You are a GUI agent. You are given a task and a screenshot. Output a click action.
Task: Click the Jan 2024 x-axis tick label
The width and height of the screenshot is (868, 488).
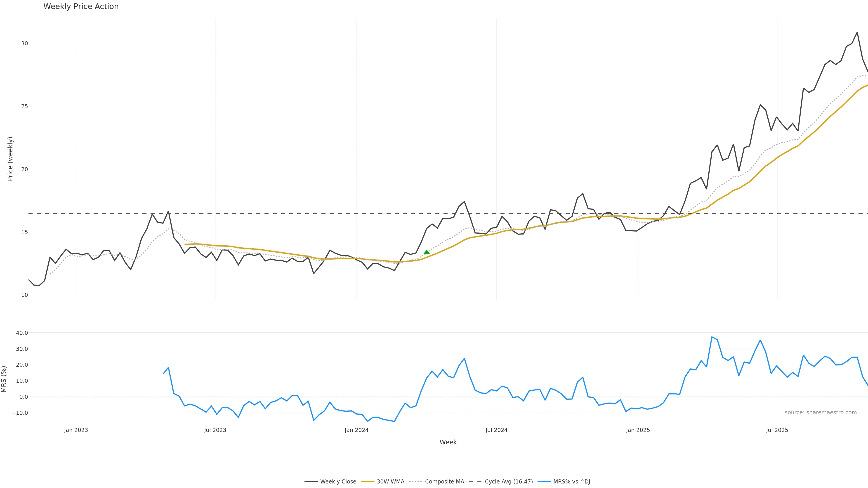pos(356,430)
